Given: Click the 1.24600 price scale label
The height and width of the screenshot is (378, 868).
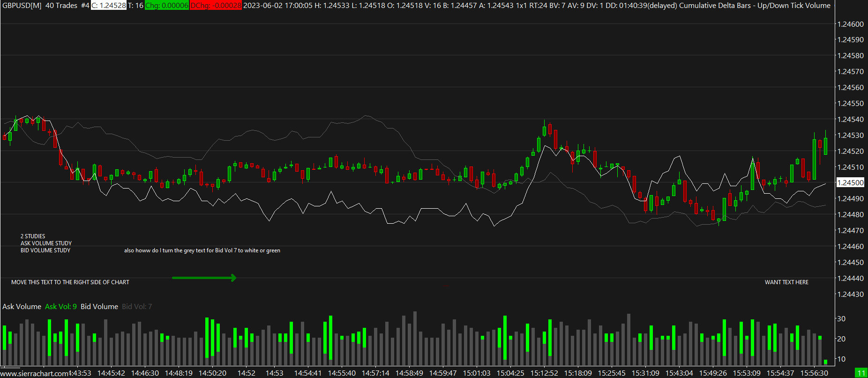Looking at the screenshot, I should (850, 24).
